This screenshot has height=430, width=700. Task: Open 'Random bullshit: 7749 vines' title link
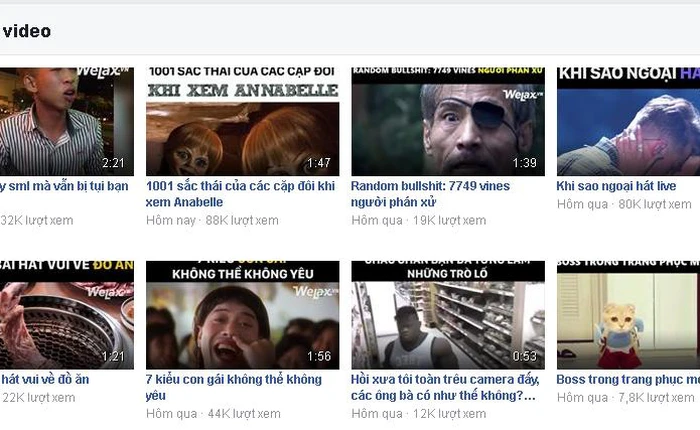pos(430,194)
